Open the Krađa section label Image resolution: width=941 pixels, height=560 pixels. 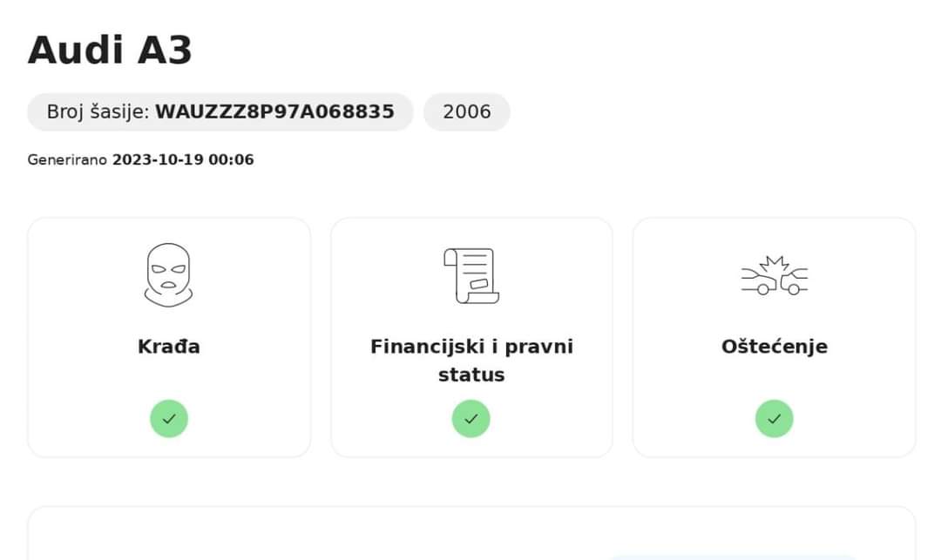coord(169,347)
